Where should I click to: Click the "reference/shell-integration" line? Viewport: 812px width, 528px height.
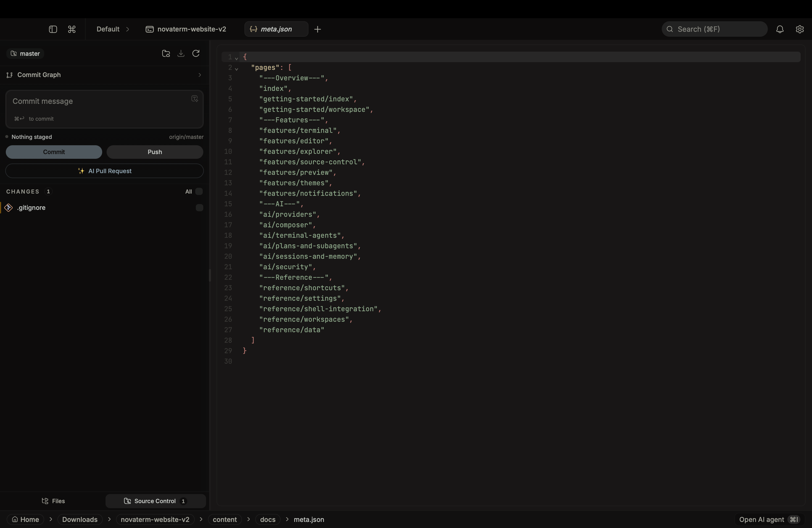click(x=320, y=309)
